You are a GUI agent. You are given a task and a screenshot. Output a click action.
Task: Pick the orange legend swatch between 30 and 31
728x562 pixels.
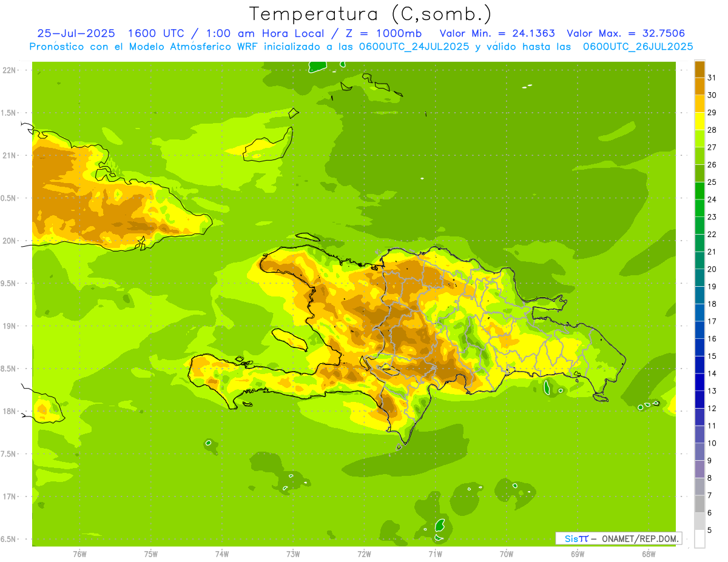[x=699, y=86]
